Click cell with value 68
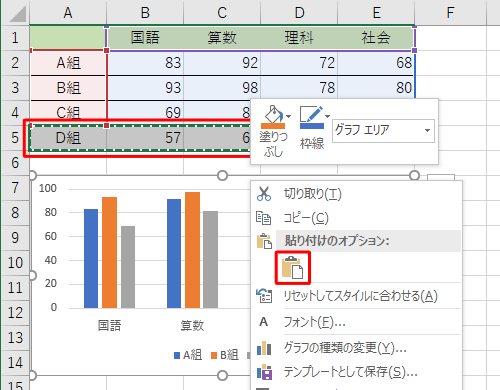 pos(376,63)
